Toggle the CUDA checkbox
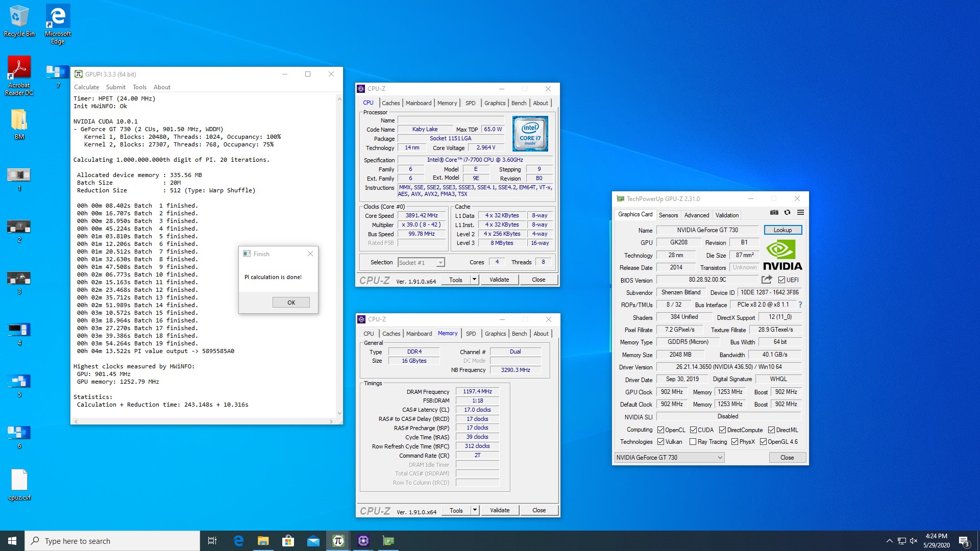The image size is (980, 551). pyautogui.click(x=693, y=430)
